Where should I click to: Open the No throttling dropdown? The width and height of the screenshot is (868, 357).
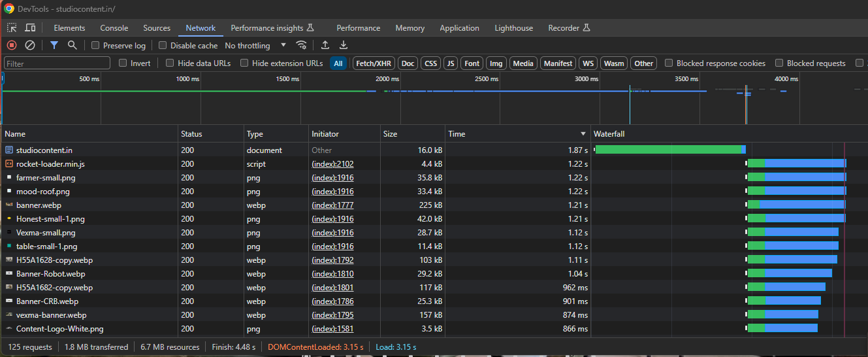pyautogui.click(x=255, y=46)
